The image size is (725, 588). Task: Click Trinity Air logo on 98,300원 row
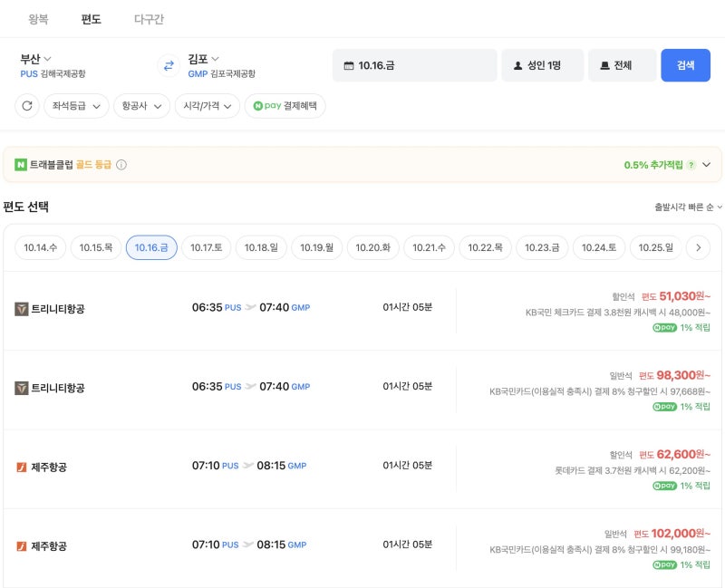[21, 388]
